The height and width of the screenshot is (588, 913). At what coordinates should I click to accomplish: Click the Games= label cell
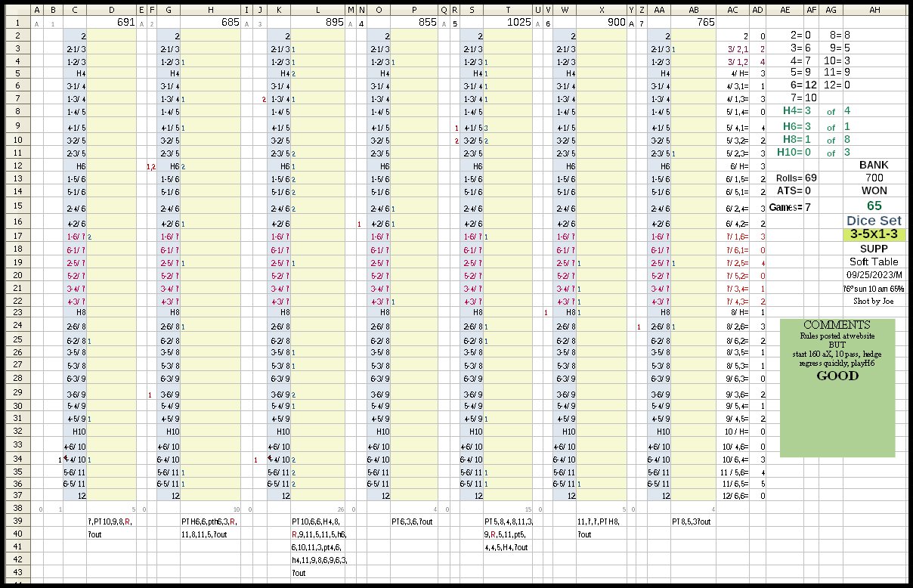pos(785,206)
